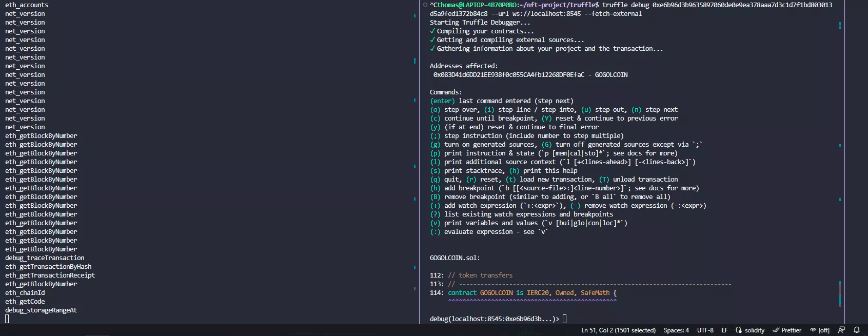The image size is (868, 336).
Task: Change the LF end-of-line sequence
Action: coord(724,330)
